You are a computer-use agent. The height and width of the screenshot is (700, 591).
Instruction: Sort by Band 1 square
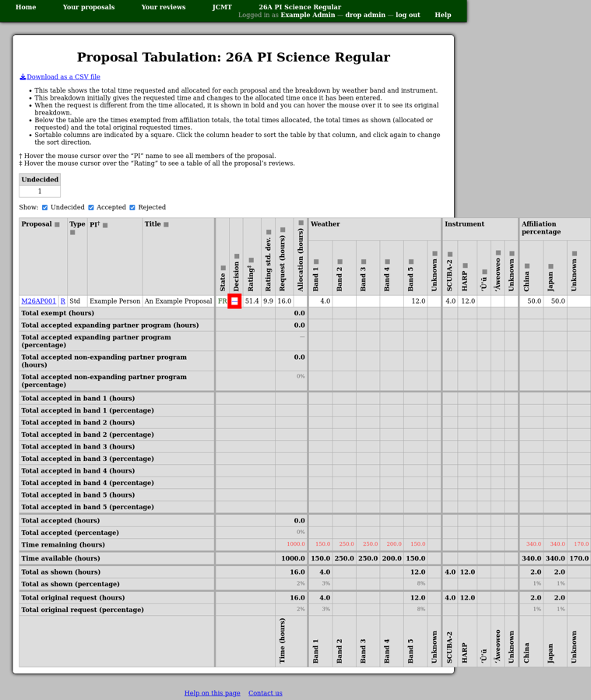[x=316, y=262]
